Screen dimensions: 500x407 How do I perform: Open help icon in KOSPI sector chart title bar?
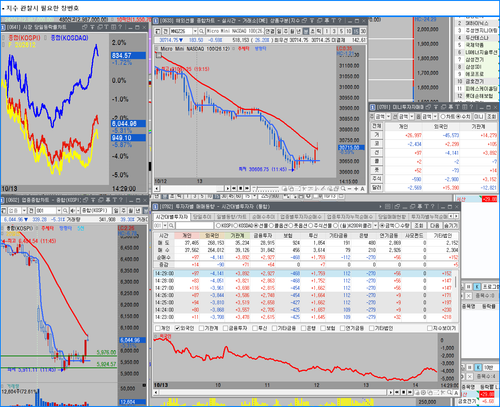tap(121, 200)
